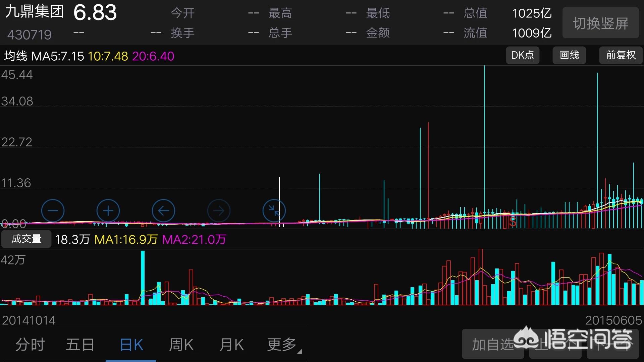The width and height of the screenshot is (644, 362).
Task: Click the 22.72 price axis label
Action: point(17,142)
